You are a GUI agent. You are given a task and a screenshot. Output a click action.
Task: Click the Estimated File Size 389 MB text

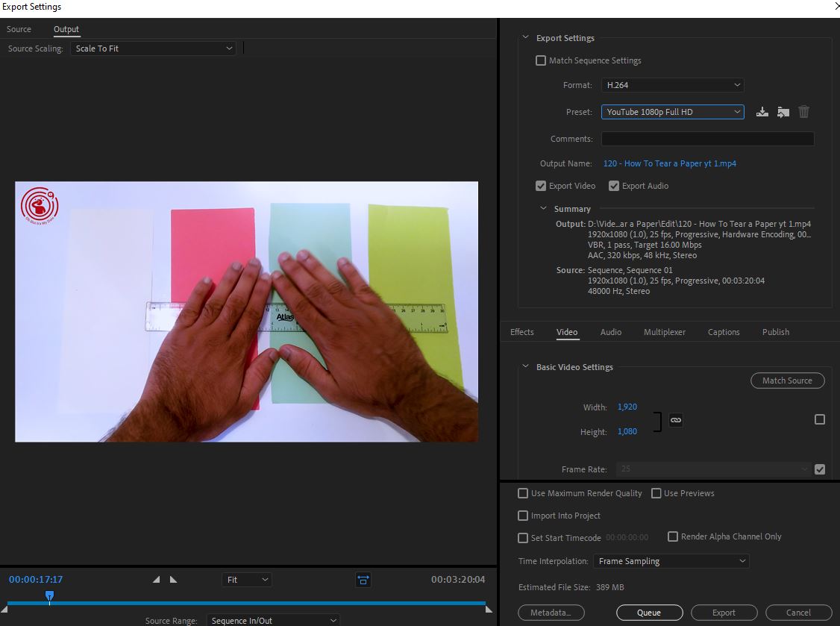[x=571, y=587]
